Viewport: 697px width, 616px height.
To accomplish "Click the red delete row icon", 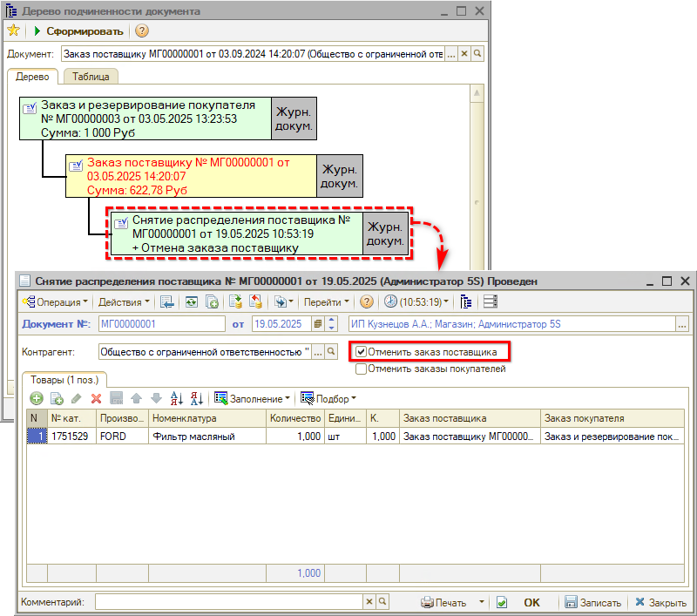I will pos(97,398).
